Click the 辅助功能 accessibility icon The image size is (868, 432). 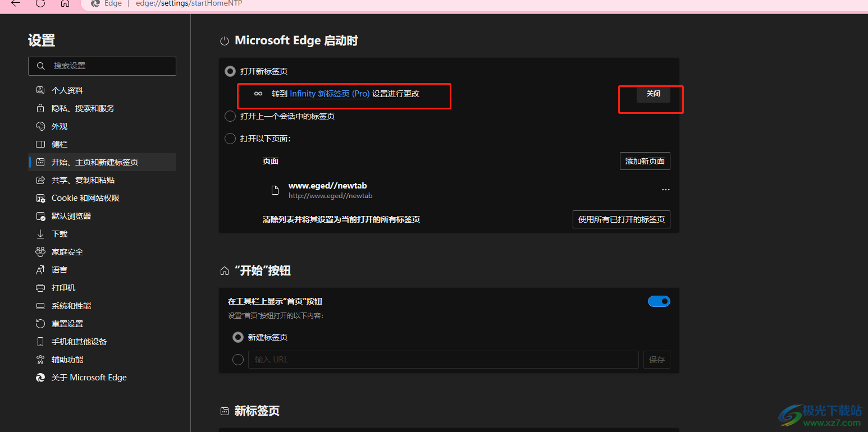click(x=40, y=360)
